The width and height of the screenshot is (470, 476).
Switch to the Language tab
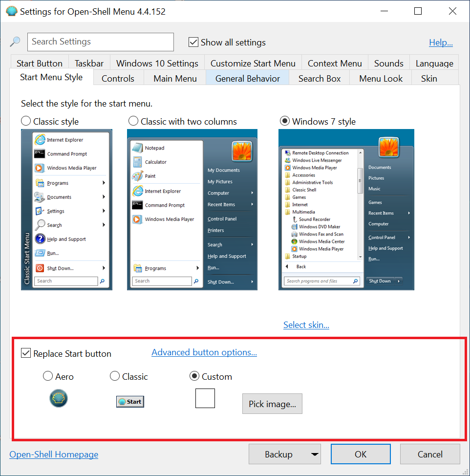pyautogui.click(x=434, y=63)
